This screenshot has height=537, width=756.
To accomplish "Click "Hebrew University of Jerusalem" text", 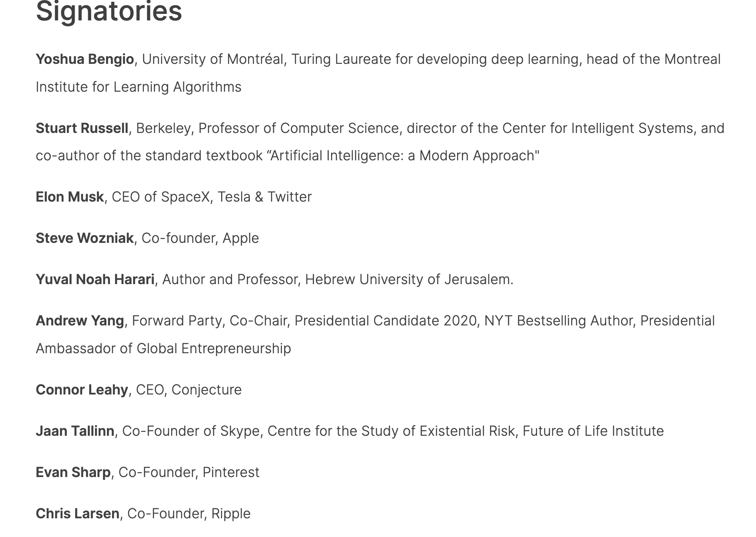I will pyautogui.click(x=408, y=279).
